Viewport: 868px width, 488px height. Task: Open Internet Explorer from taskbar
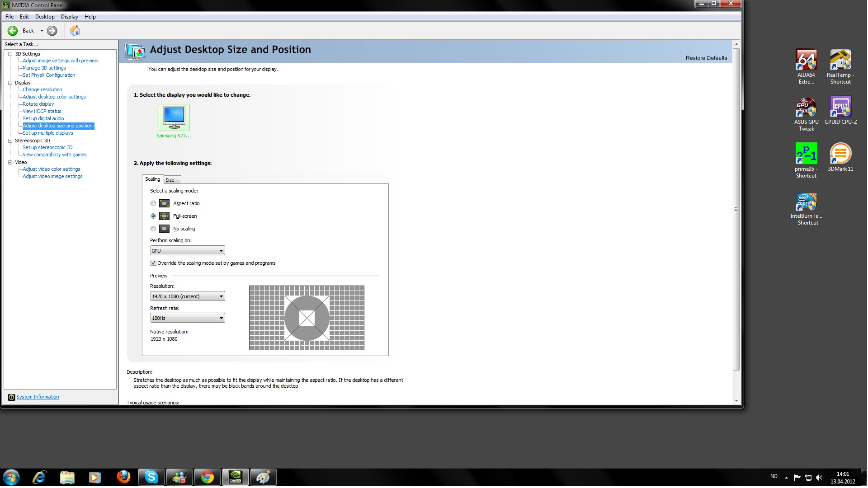click(x=40, y=477)
